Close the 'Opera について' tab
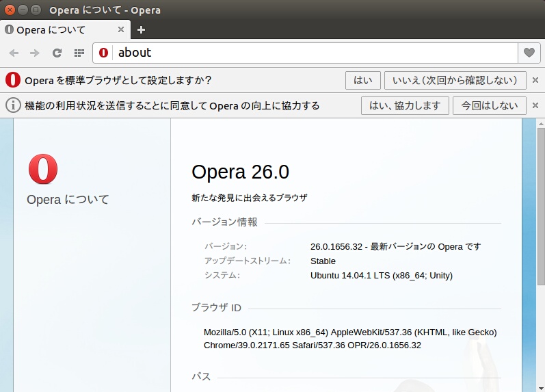The image size is (545, 392). [120, 29]
